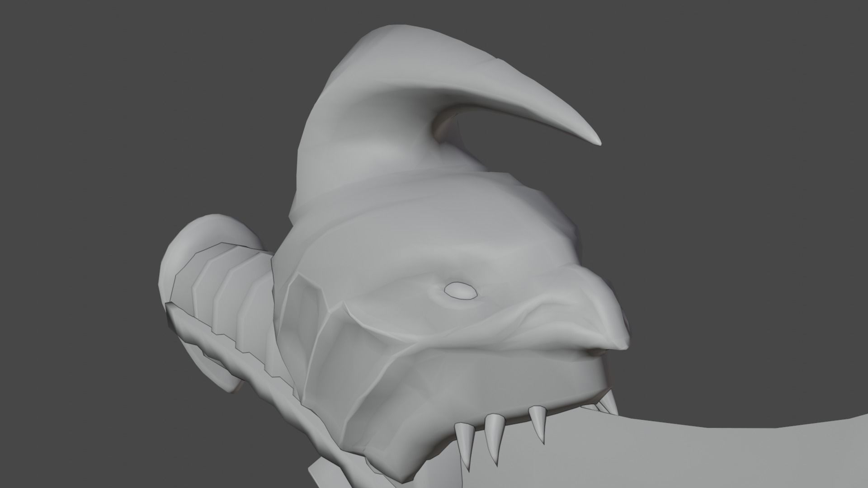Click the creature's oval eye
This screenshot has width=868, height=488.
pos(460,291)
